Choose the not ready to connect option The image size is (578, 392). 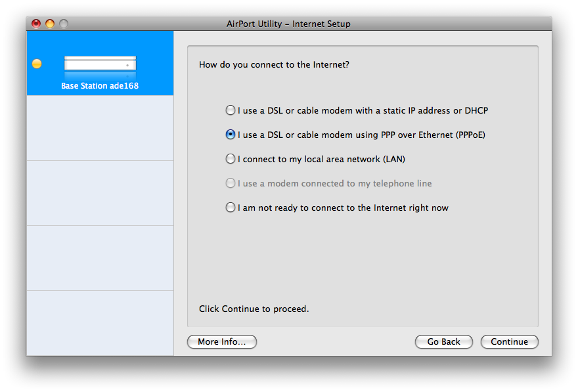pos(231,207)
